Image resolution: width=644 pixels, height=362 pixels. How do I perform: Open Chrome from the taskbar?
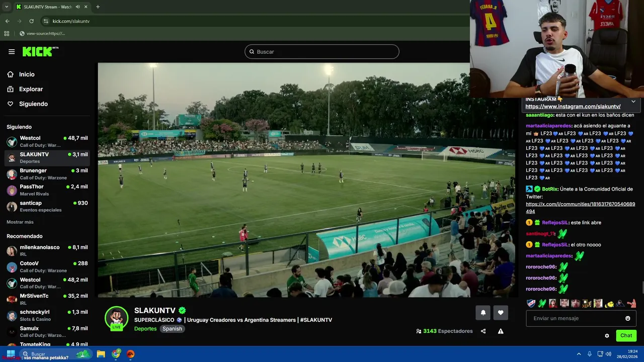[x=116, y=354]
